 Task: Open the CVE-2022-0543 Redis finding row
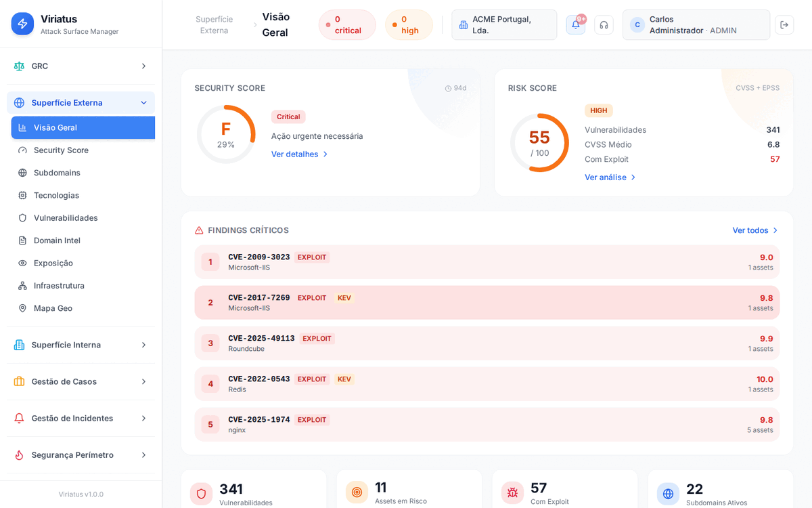point(487,384)
